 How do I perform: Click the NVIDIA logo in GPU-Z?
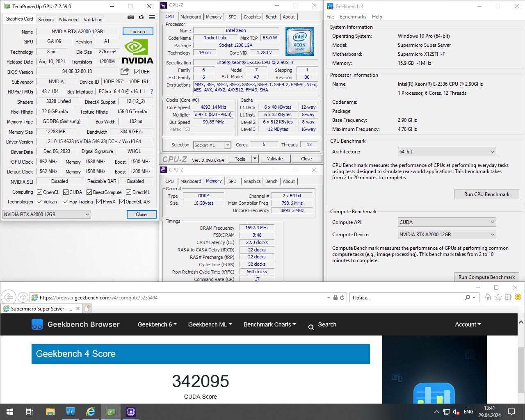137,52
